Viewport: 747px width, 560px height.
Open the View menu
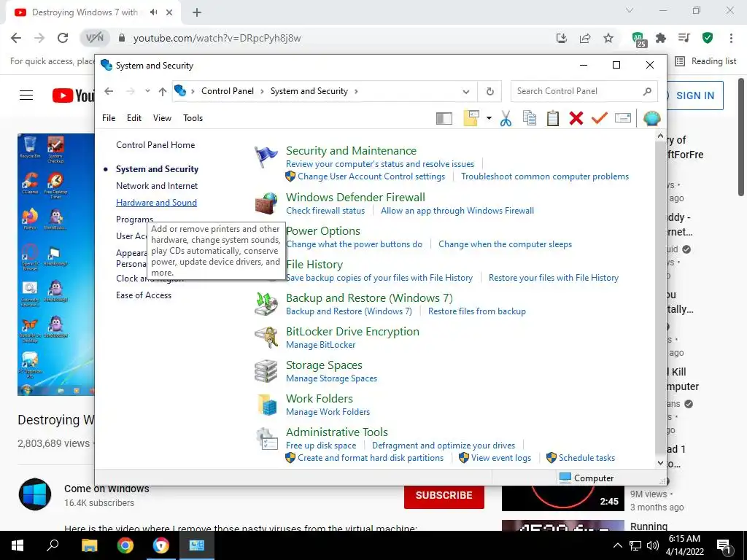coord(162,118)
